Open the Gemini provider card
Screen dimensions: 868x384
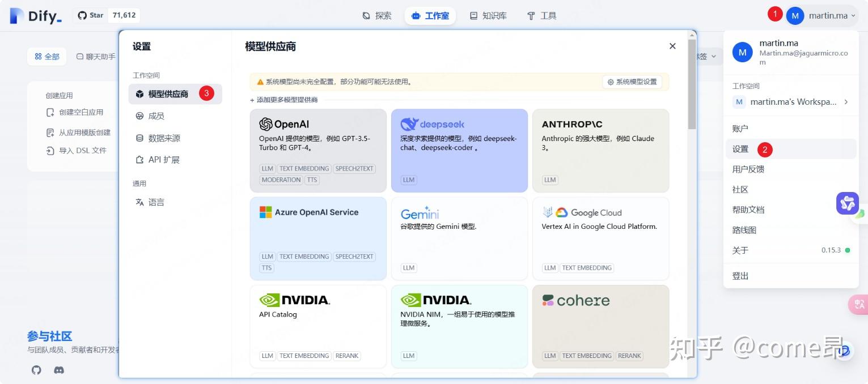tap(459, 238)
